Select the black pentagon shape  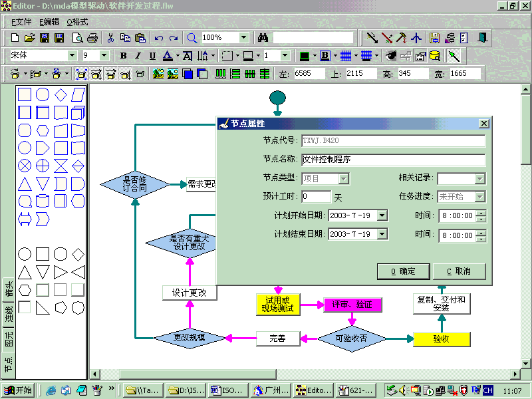coord(61,308)
